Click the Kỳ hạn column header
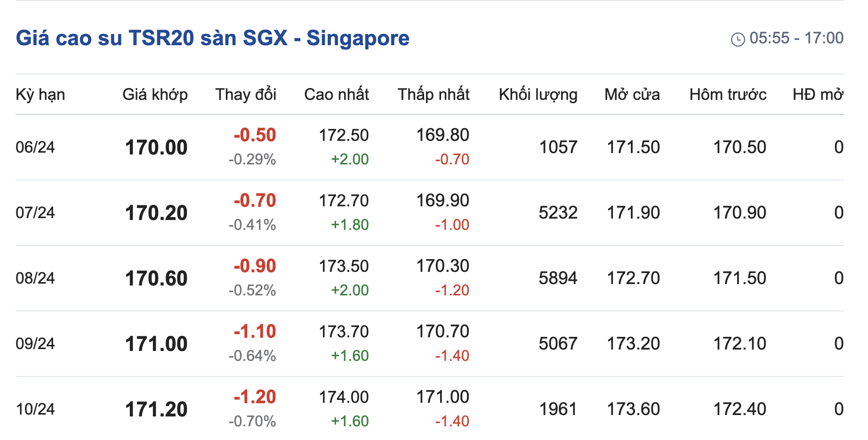The height and width of the screenshot is (440, 868). pos(40,95)
